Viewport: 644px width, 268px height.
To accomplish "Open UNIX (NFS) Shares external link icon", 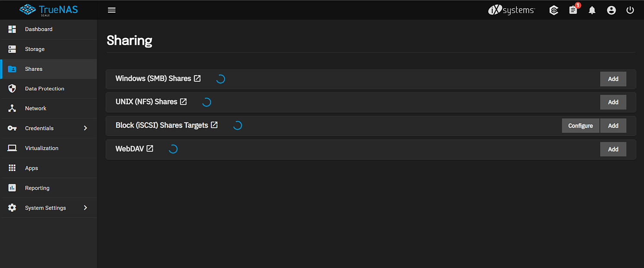I will (x=184, y=102).
